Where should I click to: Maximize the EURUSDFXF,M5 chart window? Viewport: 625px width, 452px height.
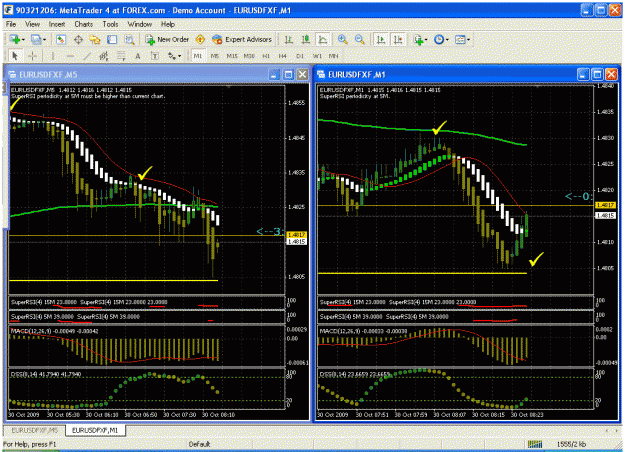(x=289, y=75)
